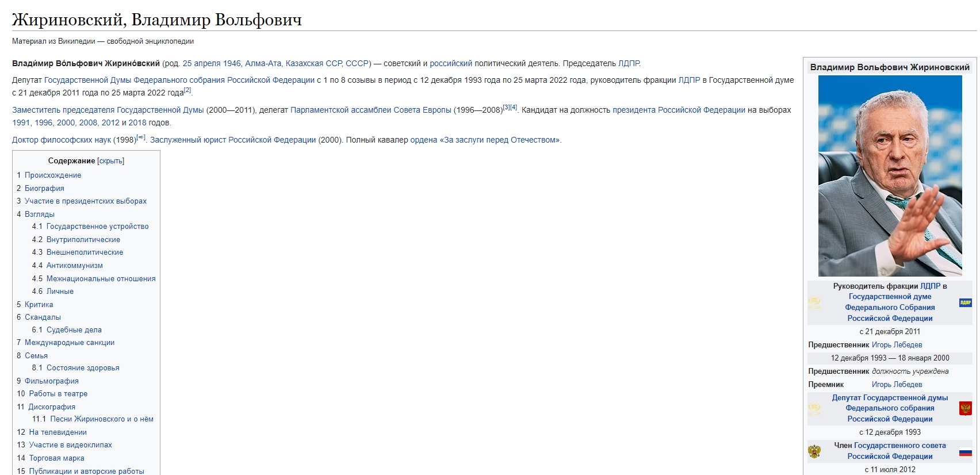Click the faded Duma emblem beside Руководитель фракции
The height and width of the screenshot is (475, 980).
point(814,302)
